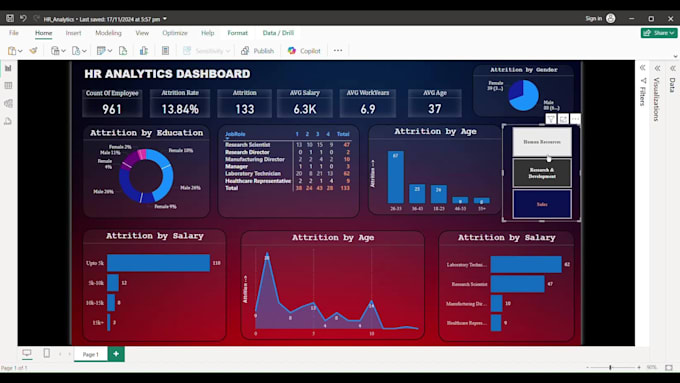680x383 pixels.
Task: Open Model view in left sidebar
Action: tap(8, 103)
